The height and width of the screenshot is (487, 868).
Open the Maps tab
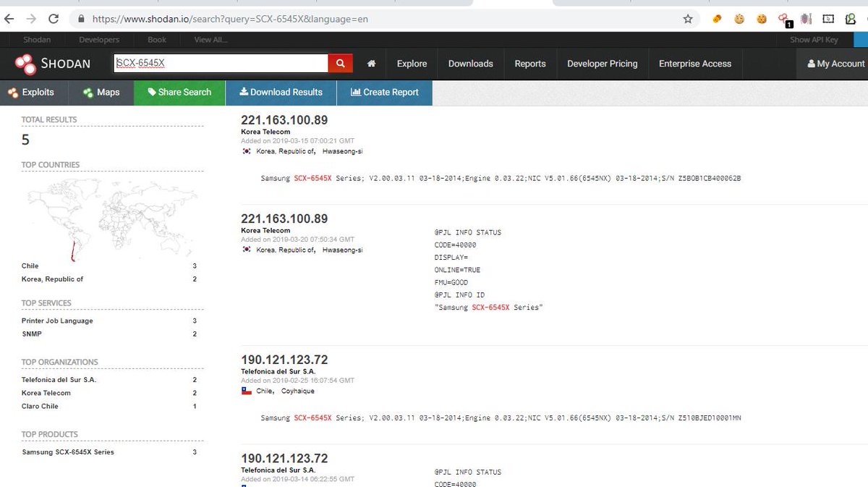click(101, 93)
